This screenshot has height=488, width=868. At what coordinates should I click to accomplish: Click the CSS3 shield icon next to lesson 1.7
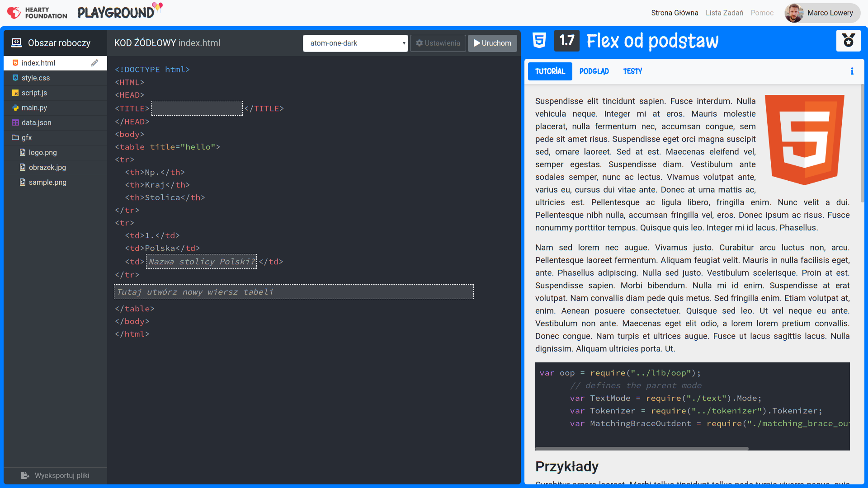pyautogui.click(x=539, y=41)
